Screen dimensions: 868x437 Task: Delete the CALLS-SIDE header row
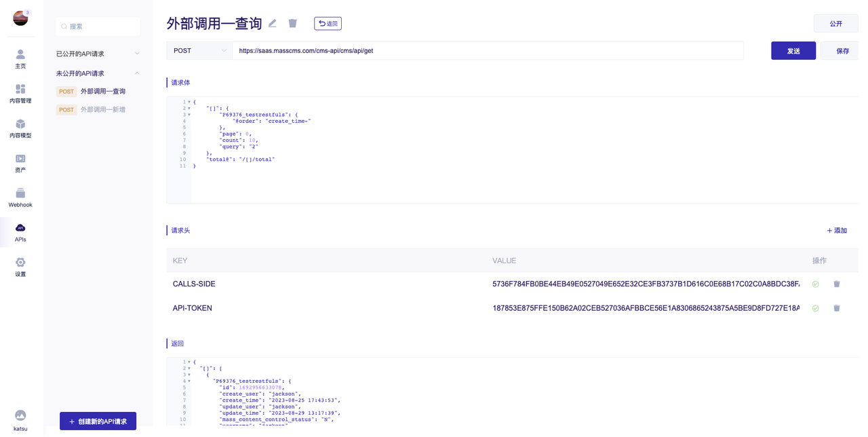click(837, 284)
